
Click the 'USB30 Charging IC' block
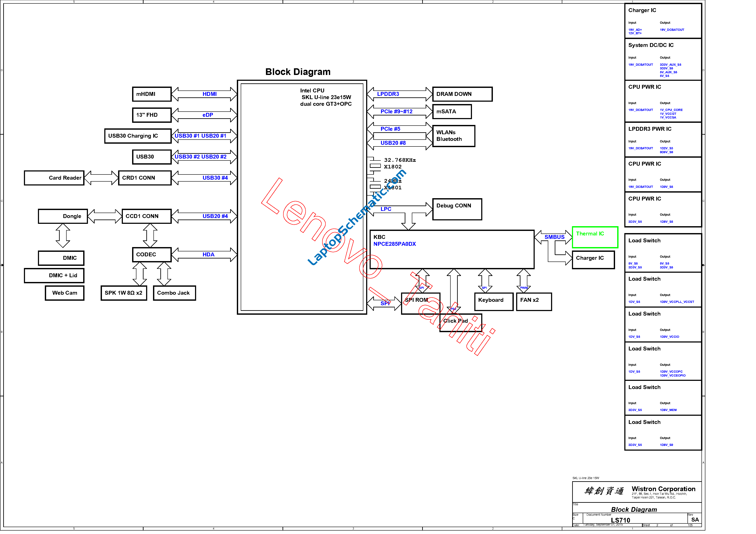tap(138, 136)
